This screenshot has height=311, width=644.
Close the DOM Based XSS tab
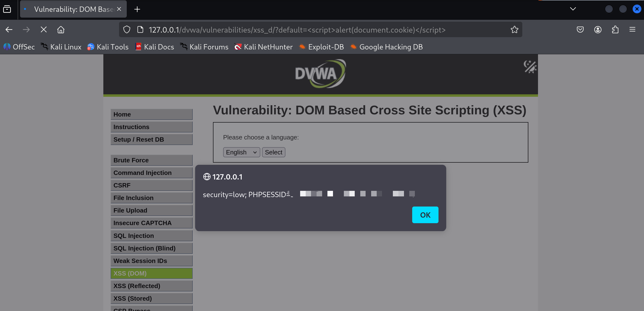coord(119,9)
